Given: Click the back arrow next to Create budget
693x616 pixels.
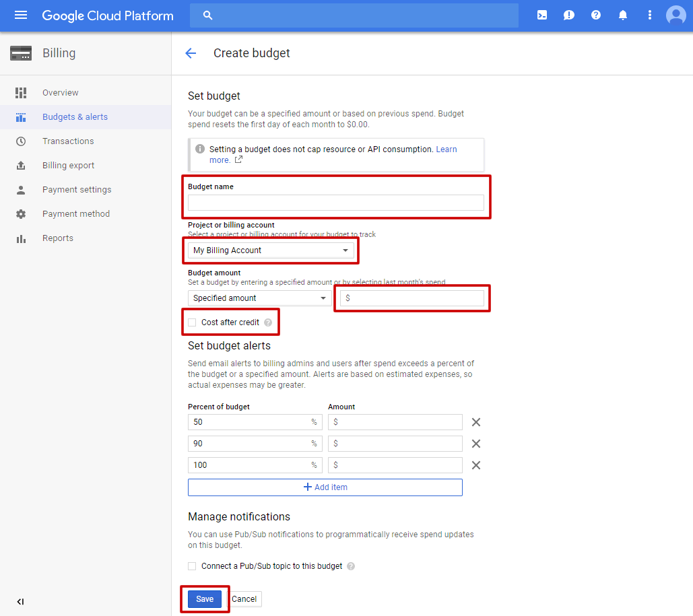Looking at the screenshot, I should pyautogui.click(x=191, y=53).
